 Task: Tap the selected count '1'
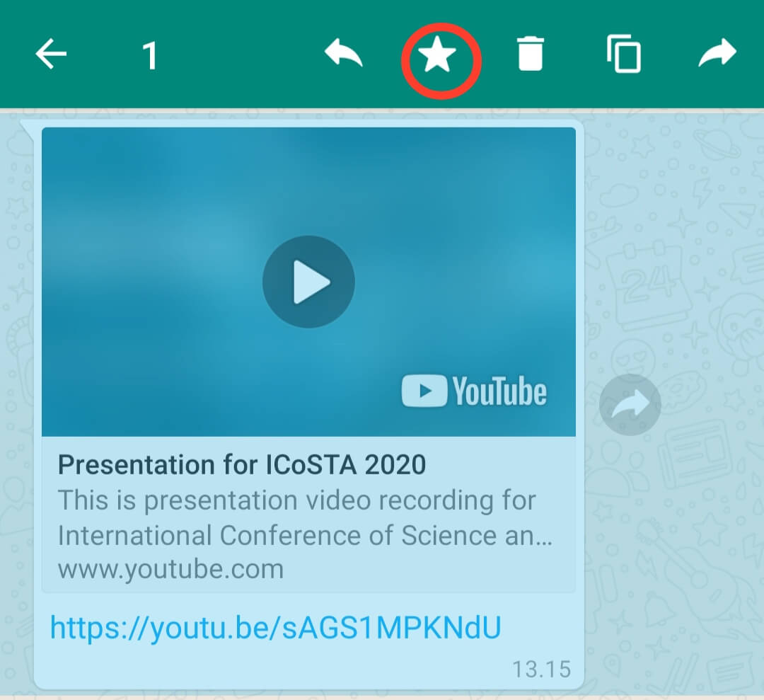tap(150, 56)
